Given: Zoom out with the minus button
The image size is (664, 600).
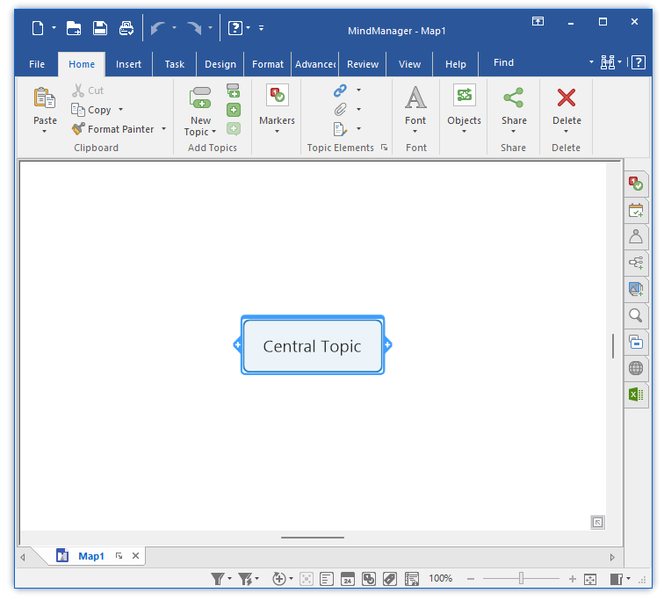Looking at the screenshot, I should tap(470, 579).
